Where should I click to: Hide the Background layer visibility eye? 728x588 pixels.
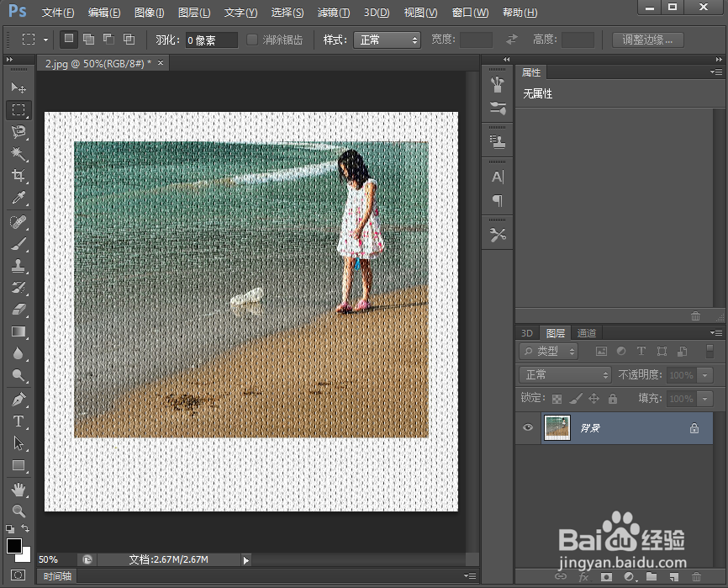pos(528,427)
